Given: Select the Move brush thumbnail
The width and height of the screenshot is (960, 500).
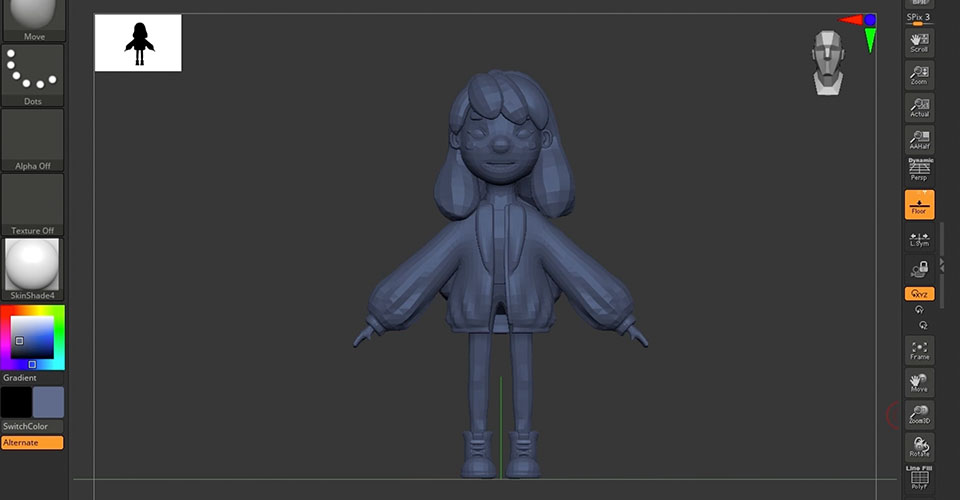Looking at the screenshot, I should click(34, 20).
